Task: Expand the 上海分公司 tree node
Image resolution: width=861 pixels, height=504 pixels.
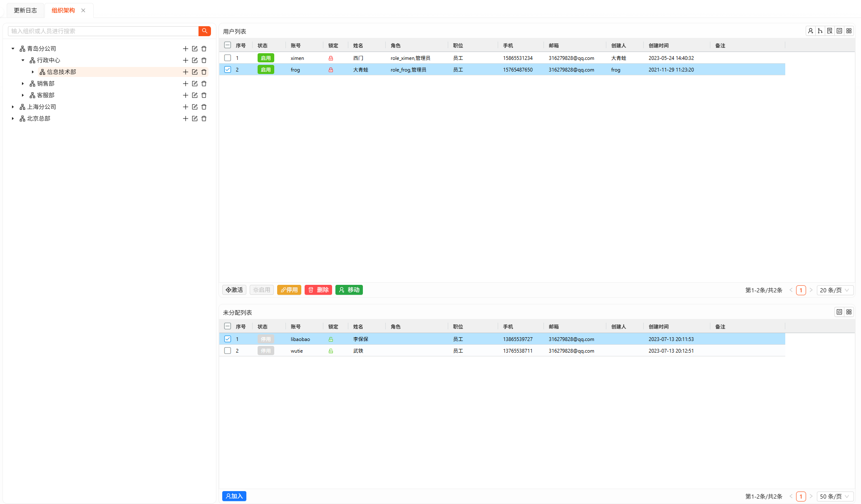Action: pyautogui.click(x=13, y=107)
